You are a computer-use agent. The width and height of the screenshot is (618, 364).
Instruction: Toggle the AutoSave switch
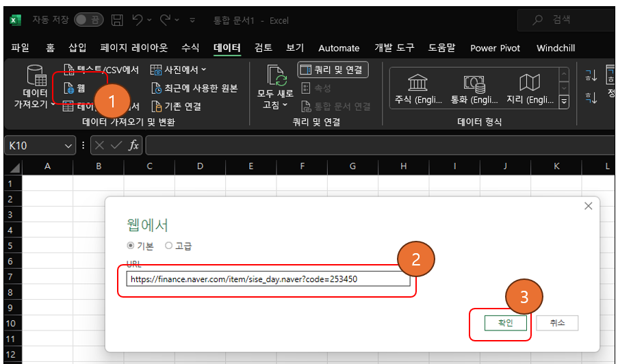[x=89, y=20]
